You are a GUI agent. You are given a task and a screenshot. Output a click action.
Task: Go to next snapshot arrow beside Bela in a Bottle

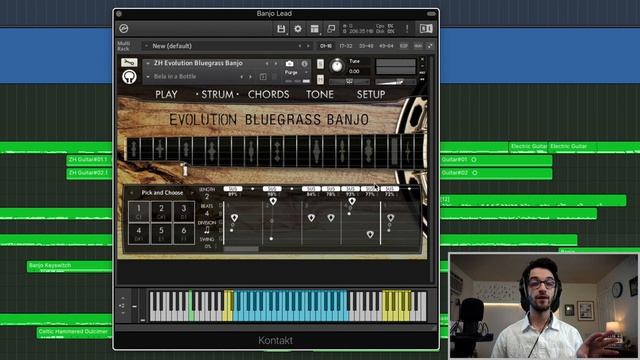[x=250, y=77]
